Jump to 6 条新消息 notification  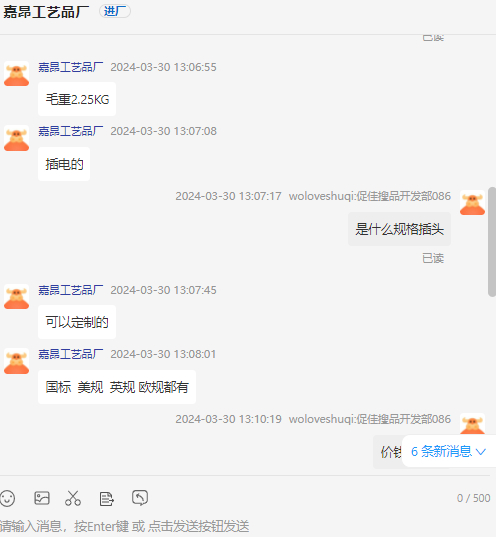point(448,451)
